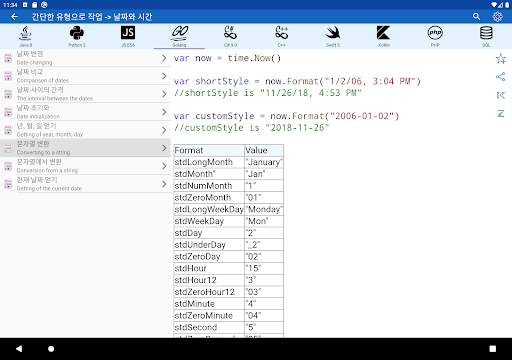
Task: Click the comment '//customStyle is "2018-11-26"'
Action: tap(251, 128)
